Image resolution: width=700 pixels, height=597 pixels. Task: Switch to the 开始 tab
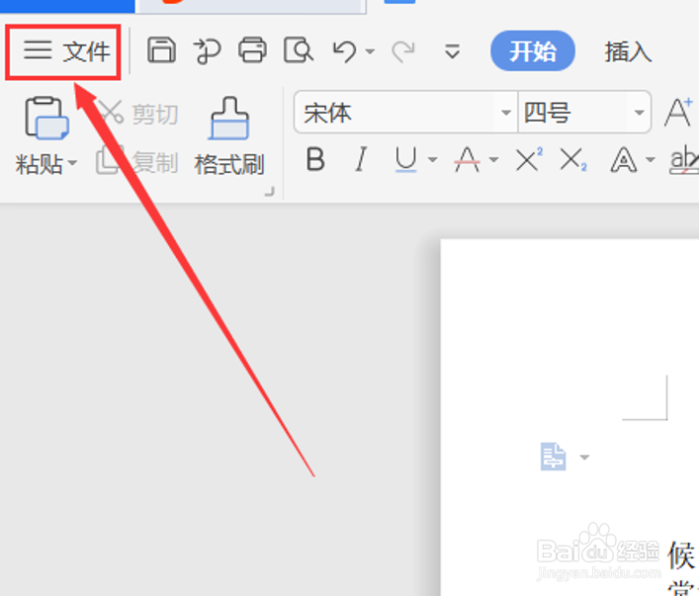coord(533,50)
